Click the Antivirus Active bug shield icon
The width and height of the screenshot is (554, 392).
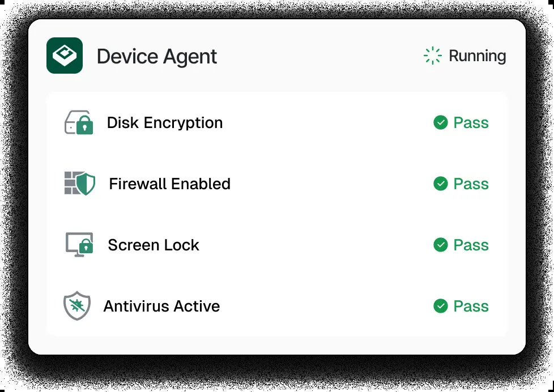click(77, 306)
